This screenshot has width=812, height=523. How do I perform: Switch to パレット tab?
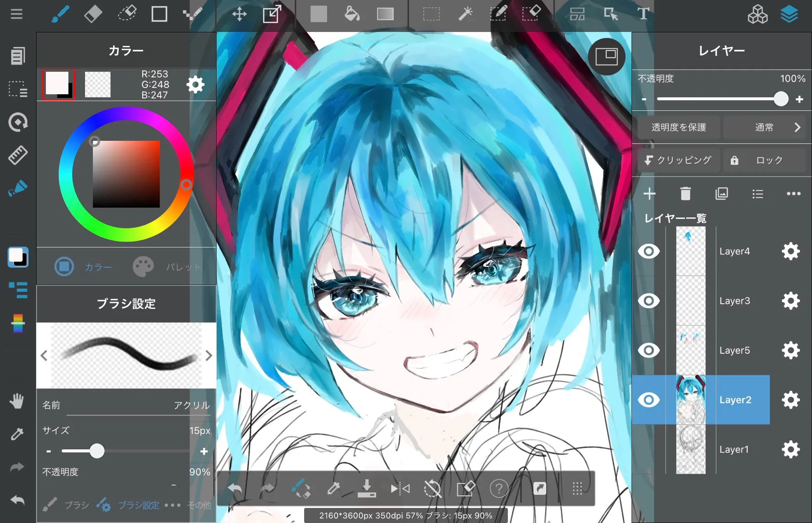point(167,266)
